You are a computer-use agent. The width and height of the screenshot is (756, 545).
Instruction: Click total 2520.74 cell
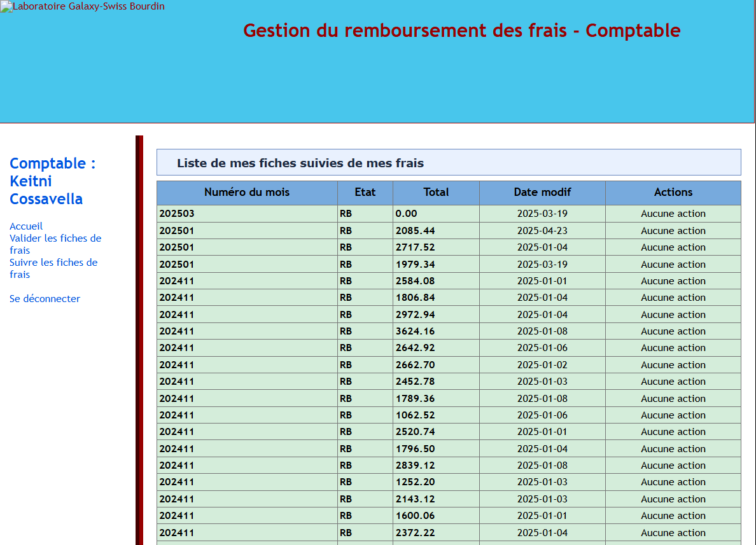click(437, 432)
